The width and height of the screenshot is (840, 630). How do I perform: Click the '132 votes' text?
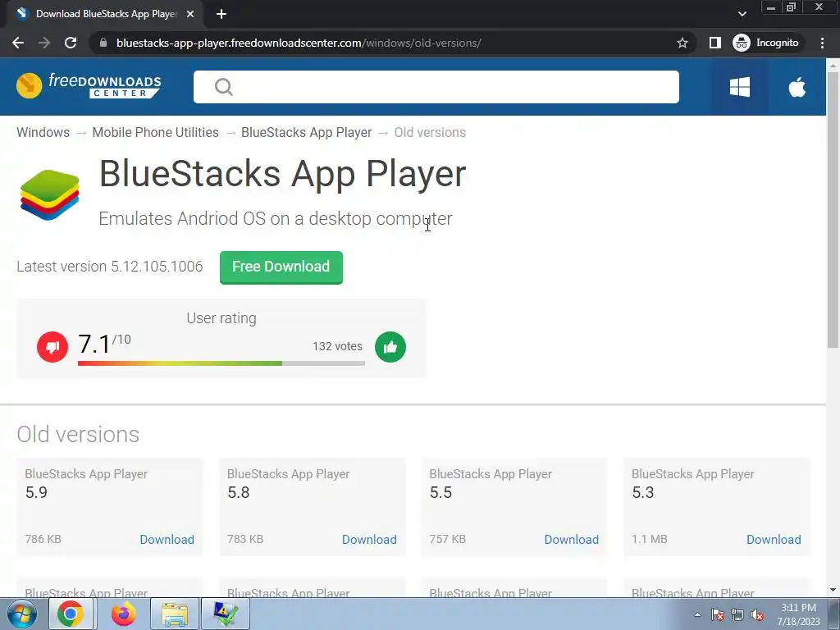click(337, 346)
